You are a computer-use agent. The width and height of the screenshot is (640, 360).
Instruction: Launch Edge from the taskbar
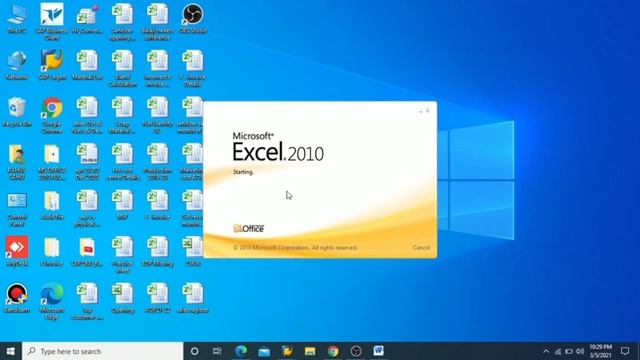pos(241,351)
